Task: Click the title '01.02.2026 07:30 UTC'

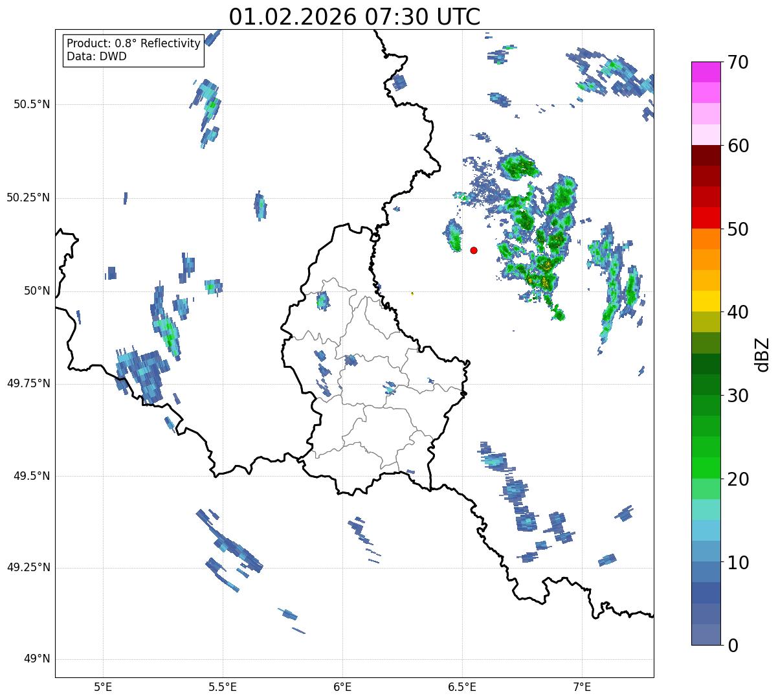Action: click(355, 17)
